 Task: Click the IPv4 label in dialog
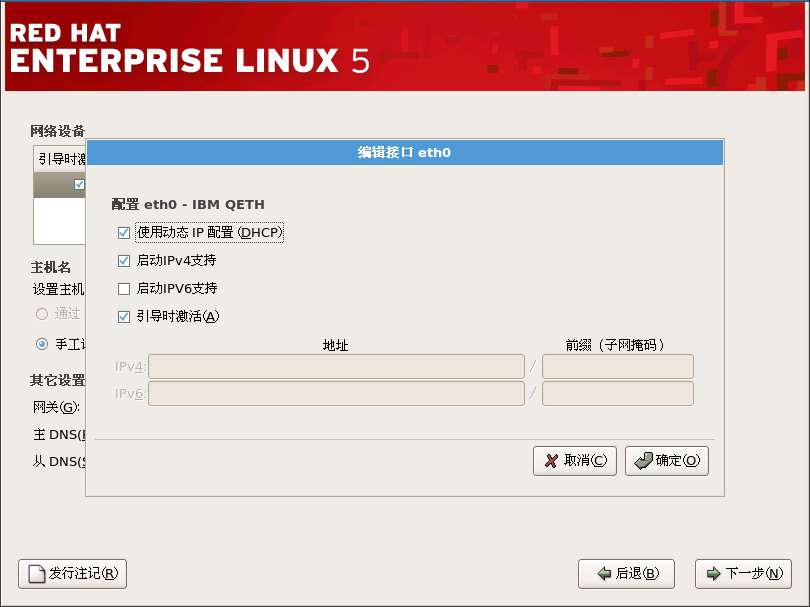131,367
